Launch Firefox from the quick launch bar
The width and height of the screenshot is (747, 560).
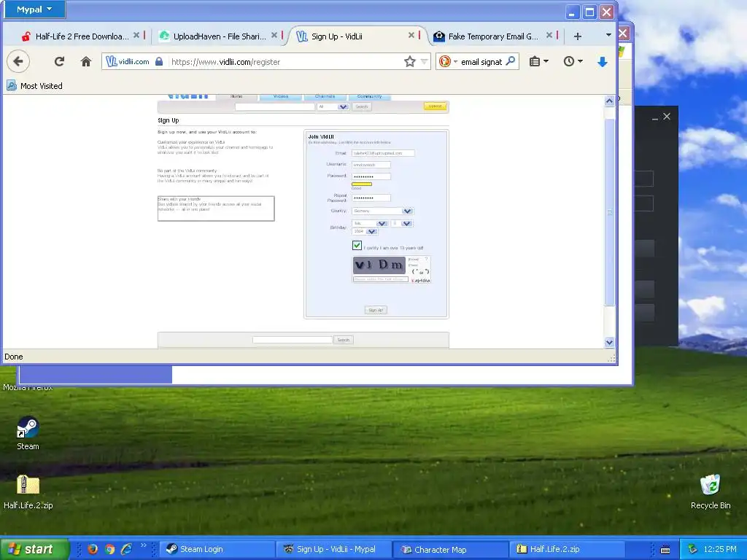(x=93, y=549)
